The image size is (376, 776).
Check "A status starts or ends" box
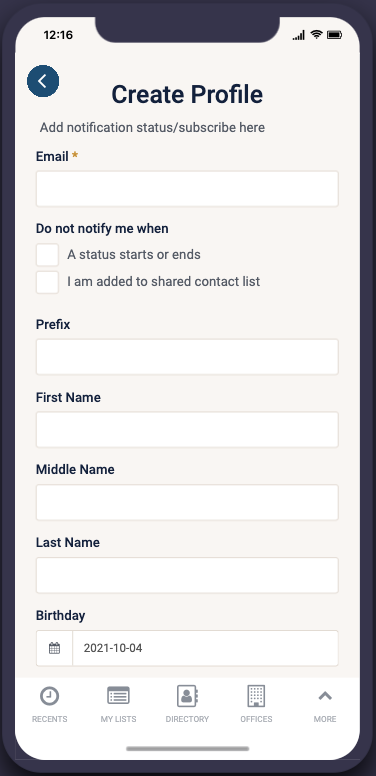47,255
